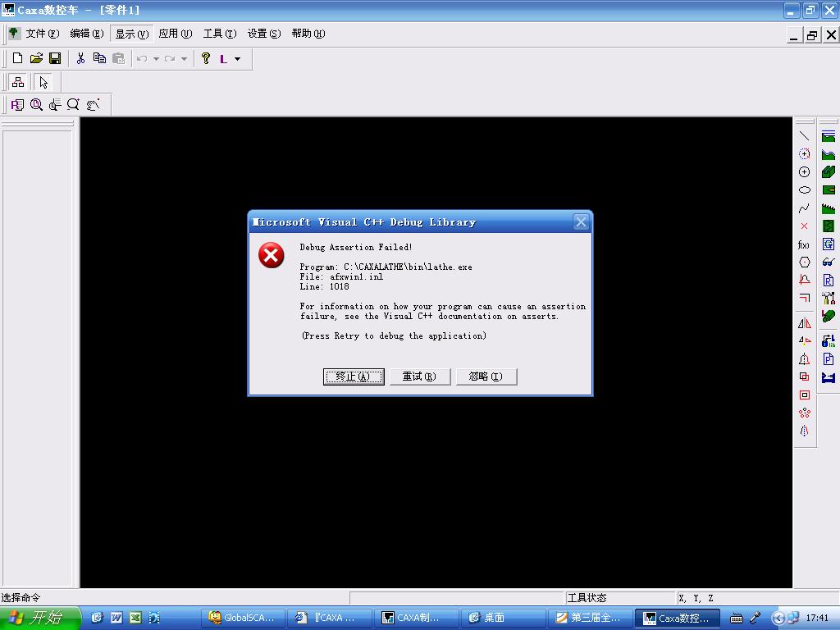Select the Spline curve tool
Screen dimensions: 840x630
[x=804, y=208]
